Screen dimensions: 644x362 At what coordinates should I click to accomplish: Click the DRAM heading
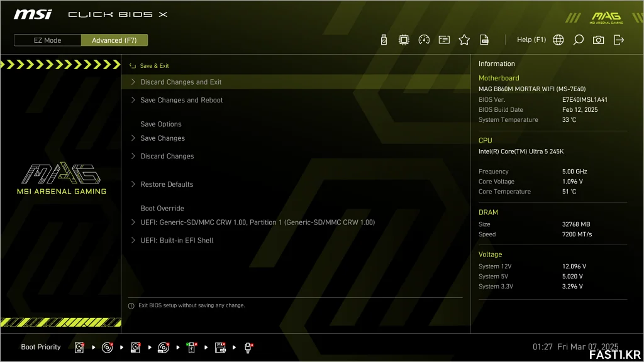[x=488, y=212]
